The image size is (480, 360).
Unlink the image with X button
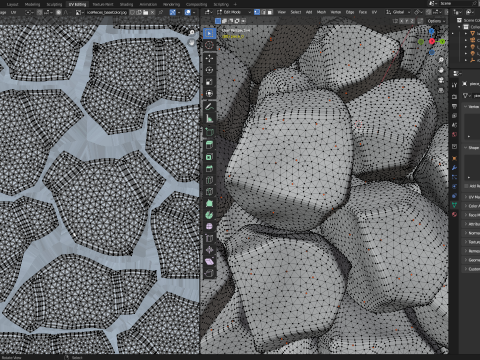(x=152, y=12)
